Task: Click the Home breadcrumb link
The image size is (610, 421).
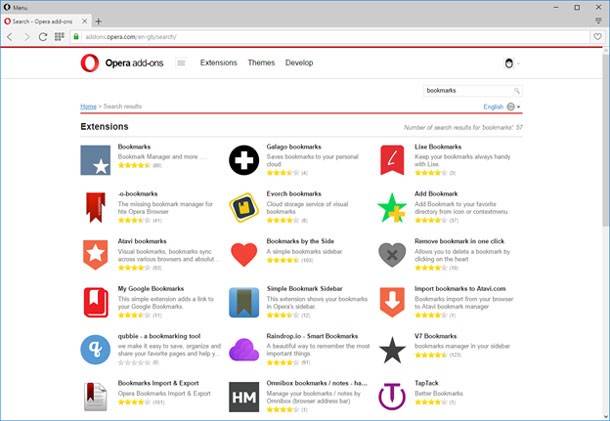Action: click(88, 107)
